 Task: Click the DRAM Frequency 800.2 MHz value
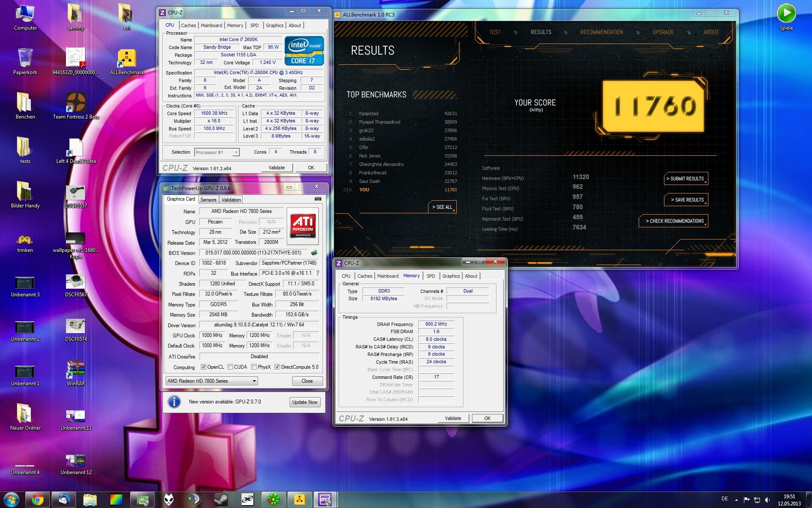436,324
